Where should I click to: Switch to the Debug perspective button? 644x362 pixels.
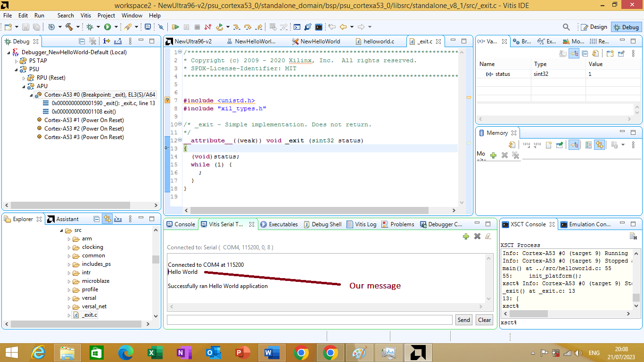click(626, 27)
